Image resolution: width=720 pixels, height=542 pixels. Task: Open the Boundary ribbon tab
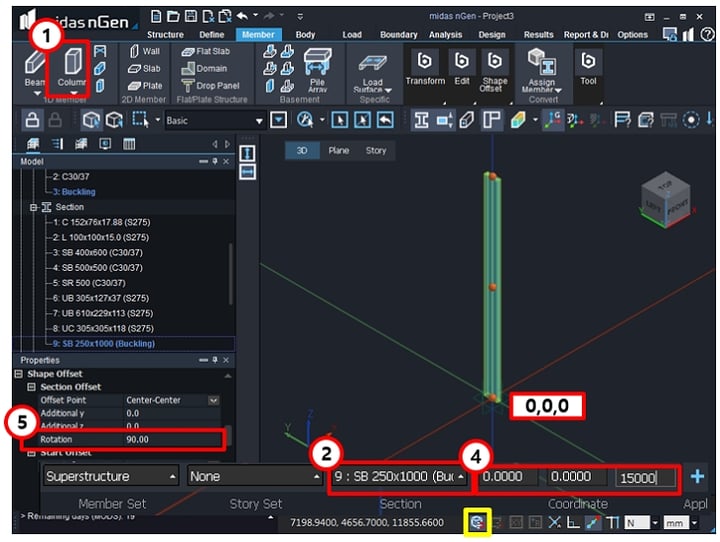[399, 35]
